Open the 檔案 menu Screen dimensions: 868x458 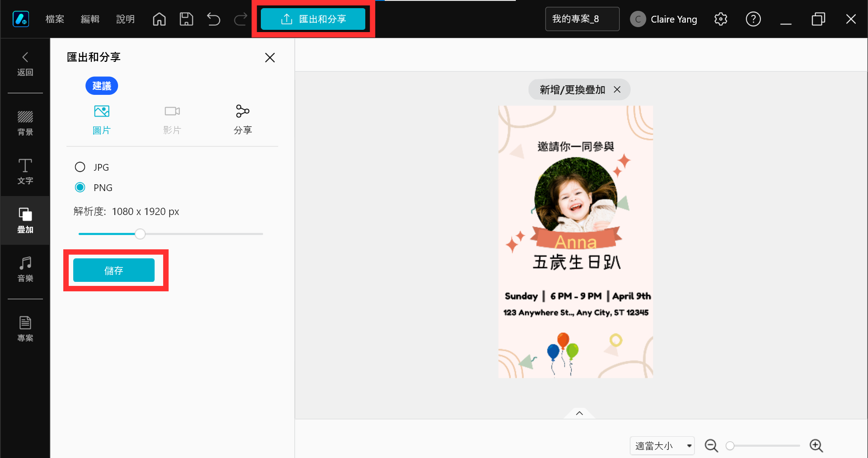click(x=55, y=19)
